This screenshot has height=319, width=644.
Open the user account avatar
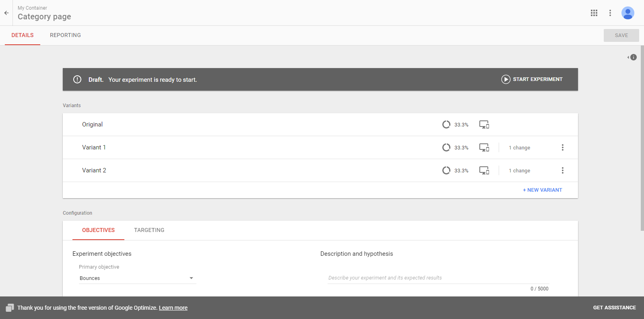click(x=627, y=13)
